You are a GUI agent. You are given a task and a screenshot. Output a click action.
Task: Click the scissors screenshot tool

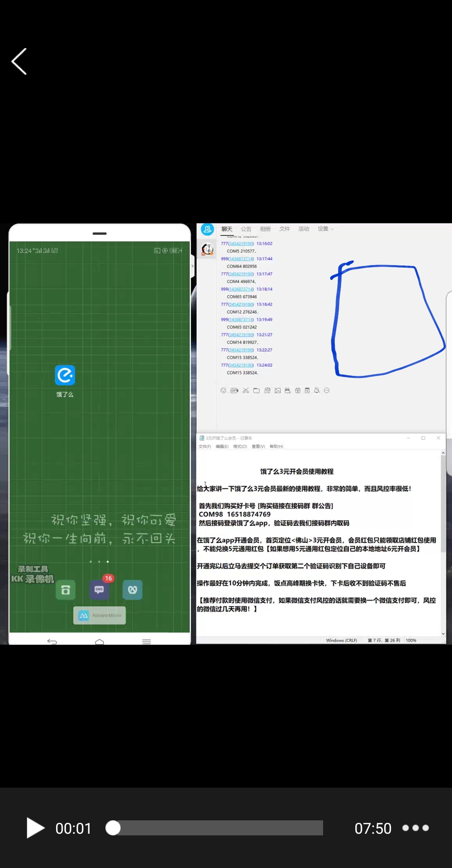tap(246, 391)
